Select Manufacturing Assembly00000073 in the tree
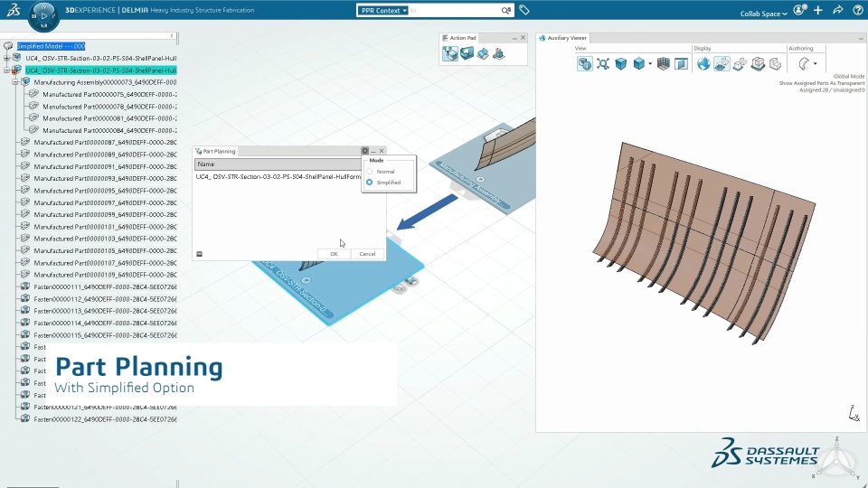The width and height of the screenshot is (868, 488). (105, 82)
